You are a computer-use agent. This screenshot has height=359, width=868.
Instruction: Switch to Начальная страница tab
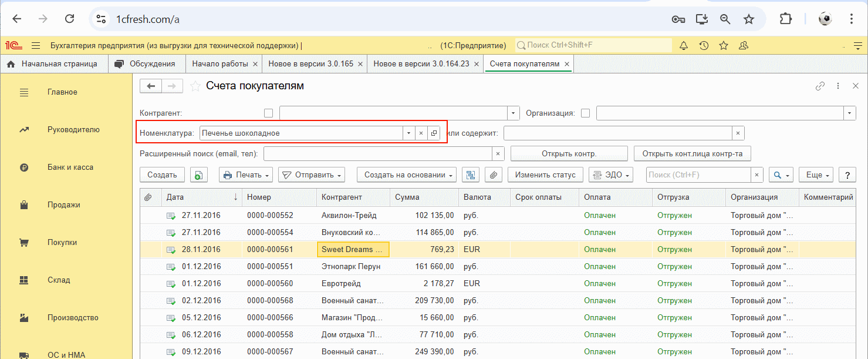pyautogui.click(x=53, y=64)
